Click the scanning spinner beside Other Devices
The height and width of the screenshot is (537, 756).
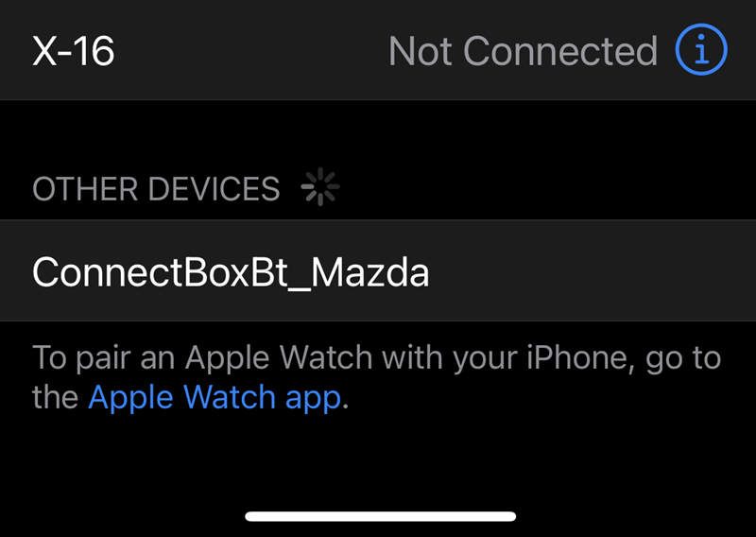320,188
